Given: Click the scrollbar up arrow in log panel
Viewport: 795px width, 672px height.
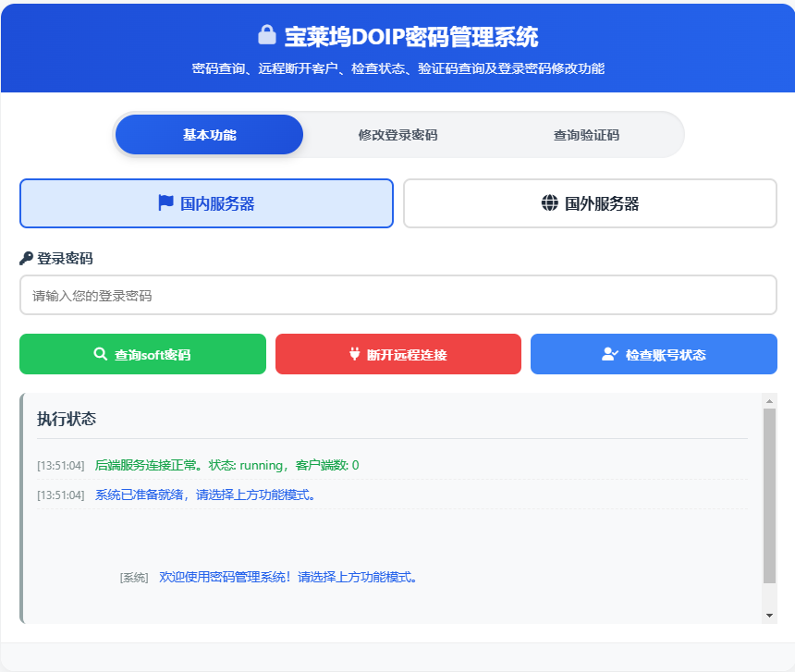Looking at the screenshot, I should pos(768,403).
